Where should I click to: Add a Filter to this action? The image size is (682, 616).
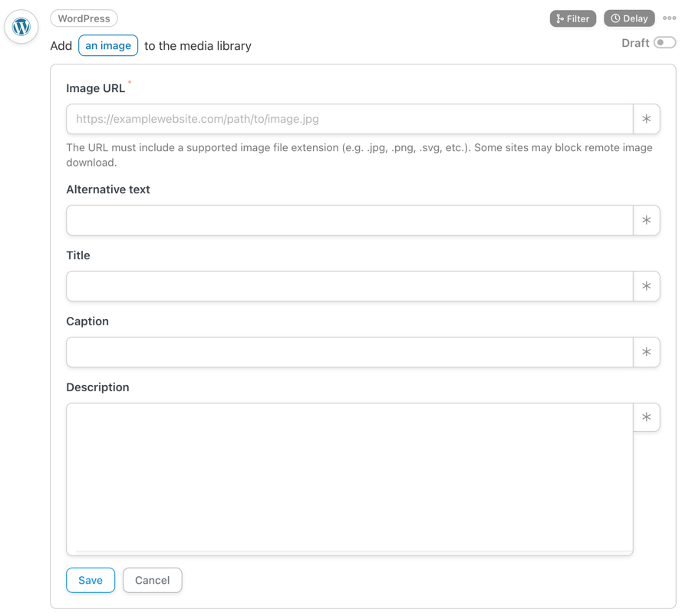(x=573, y=18)
